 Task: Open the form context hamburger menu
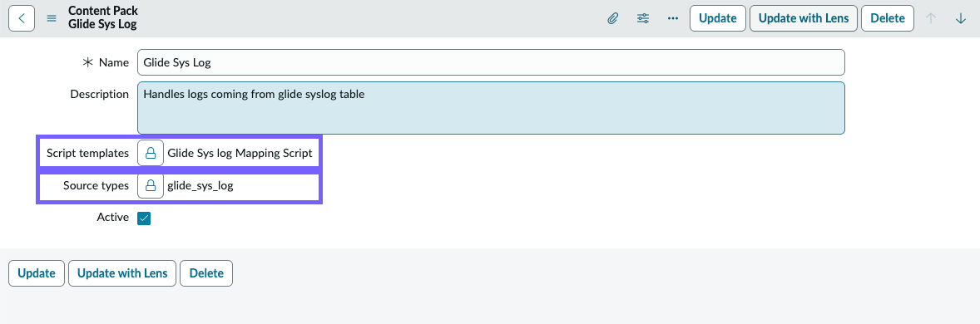pyautogui.click(x=52, y=18)
